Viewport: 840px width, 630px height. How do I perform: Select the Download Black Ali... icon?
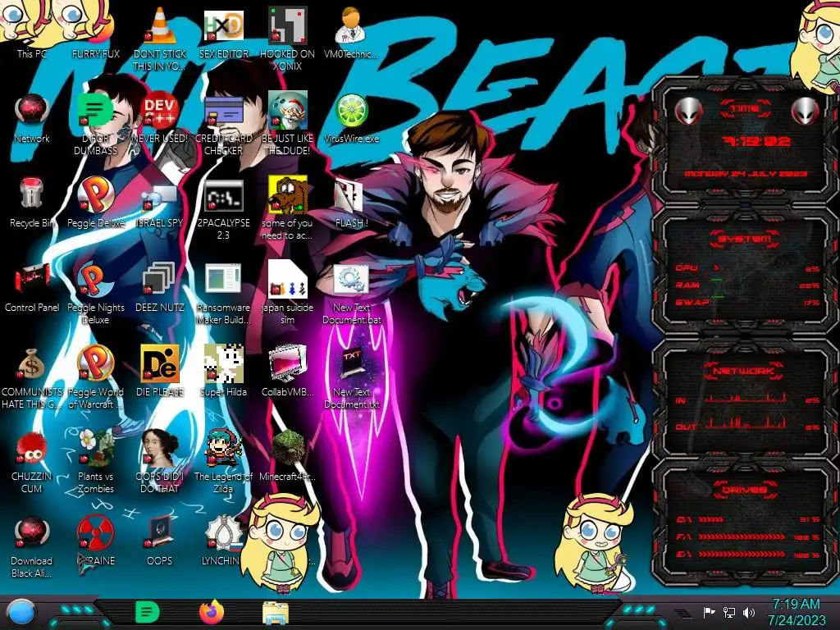[32, 546]
